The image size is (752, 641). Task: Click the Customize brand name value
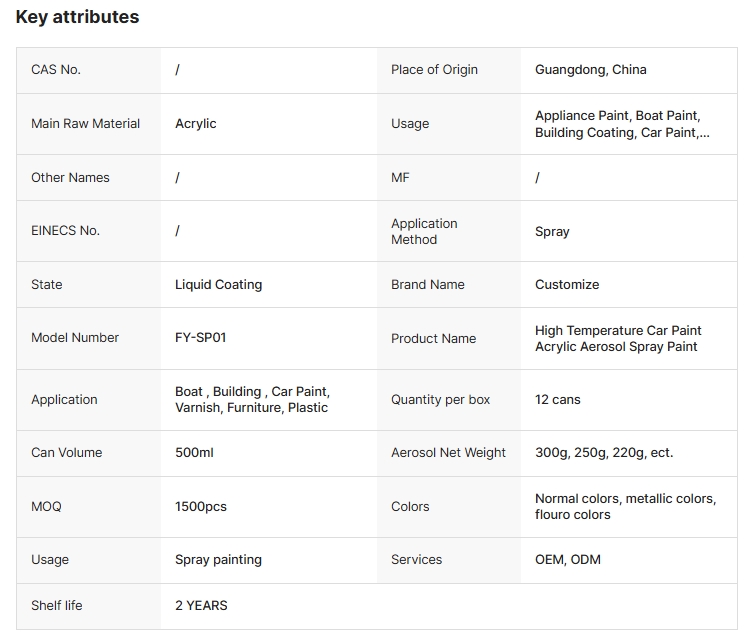click(x=566, y=285)
